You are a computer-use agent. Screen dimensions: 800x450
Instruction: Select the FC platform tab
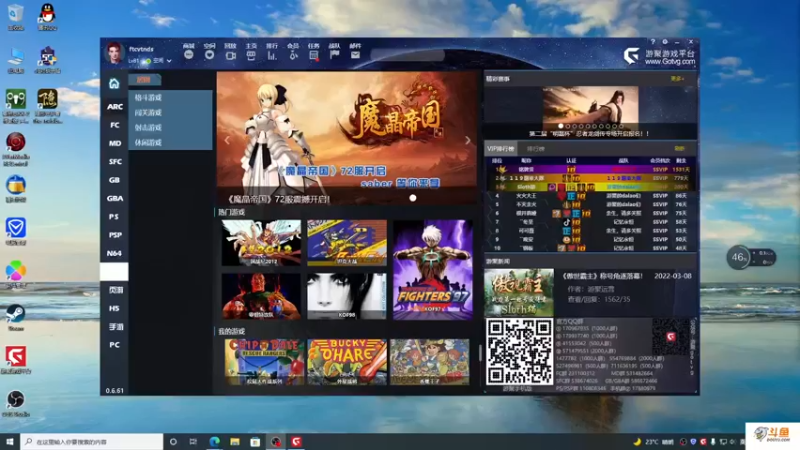click(114, 125)
